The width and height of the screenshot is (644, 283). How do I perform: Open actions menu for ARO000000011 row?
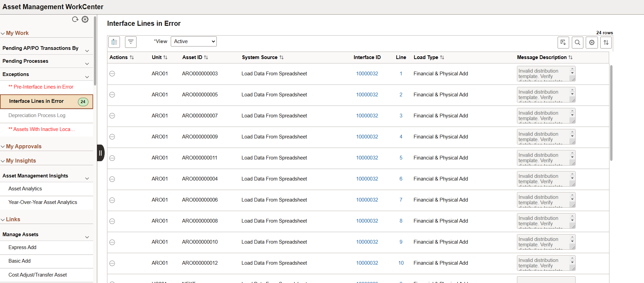click(112, 158)
